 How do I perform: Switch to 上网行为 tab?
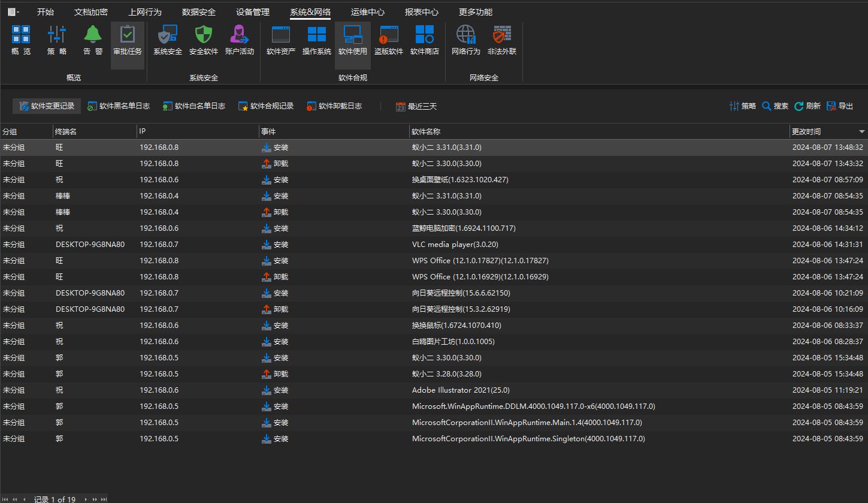145,12
